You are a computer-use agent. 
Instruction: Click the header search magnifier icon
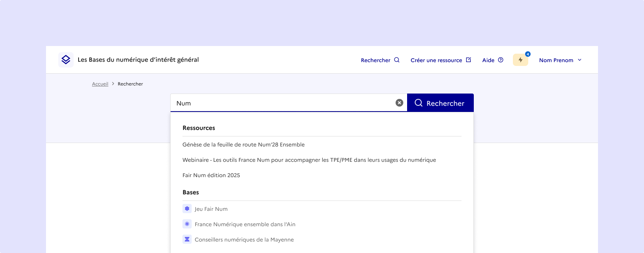coord(397,60)
